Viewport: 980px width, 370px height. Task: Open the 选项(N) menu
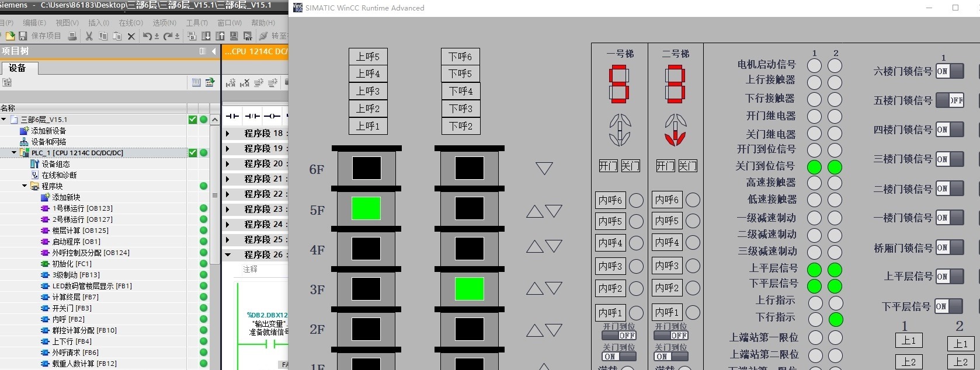coord(164,23)
